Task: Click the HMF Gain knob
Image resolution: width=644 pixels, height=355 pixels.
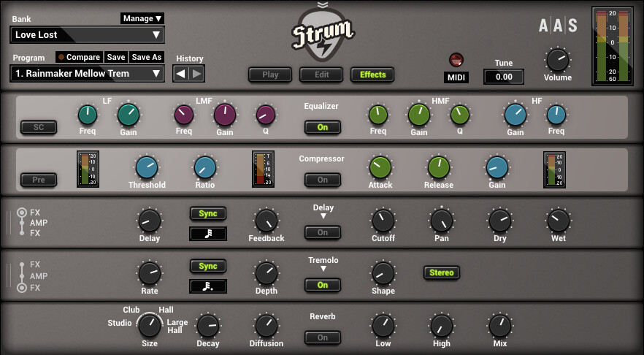Action: tap(419, 114)
